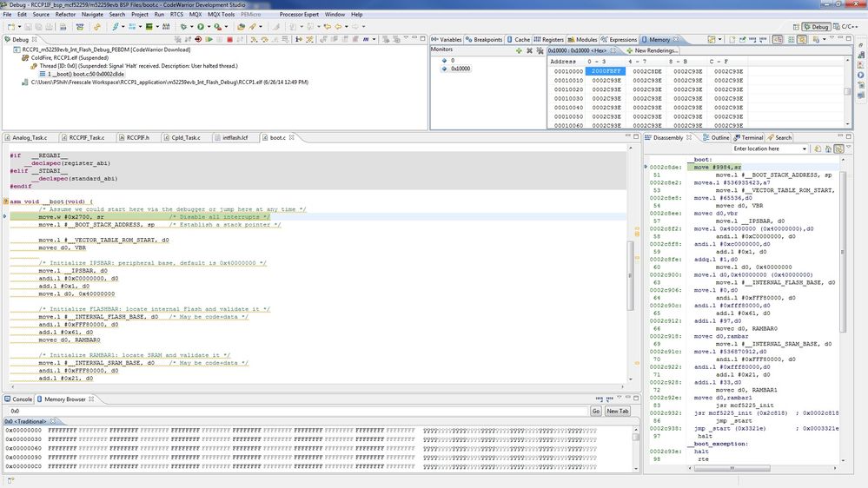This screenshot has height=488, width=868.
Task: Open dropdown next to back navigation arrow
Action: pos(346,27)
